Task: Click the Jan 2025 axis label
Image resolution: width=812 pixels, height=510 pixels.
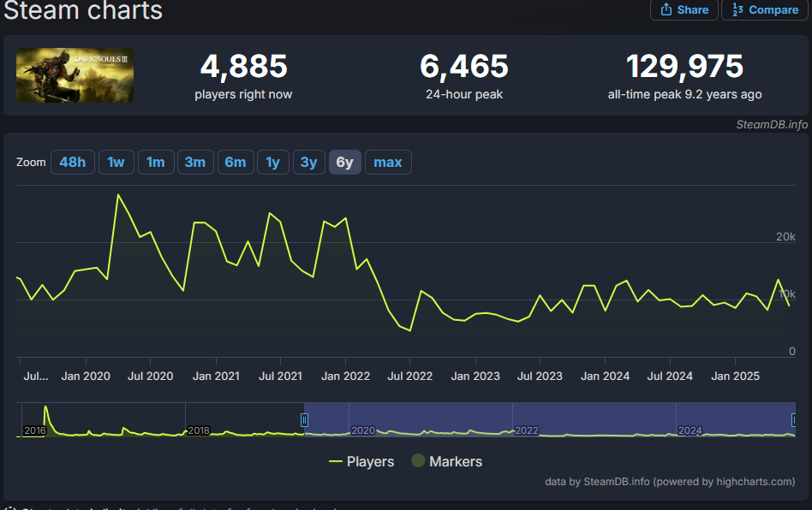Action: pos(735,376)
